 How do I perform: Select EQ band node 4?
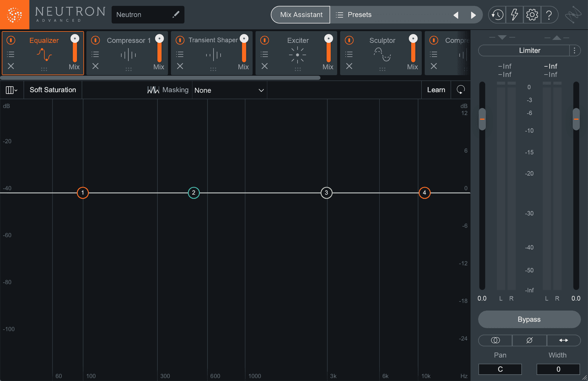point(424,193)
